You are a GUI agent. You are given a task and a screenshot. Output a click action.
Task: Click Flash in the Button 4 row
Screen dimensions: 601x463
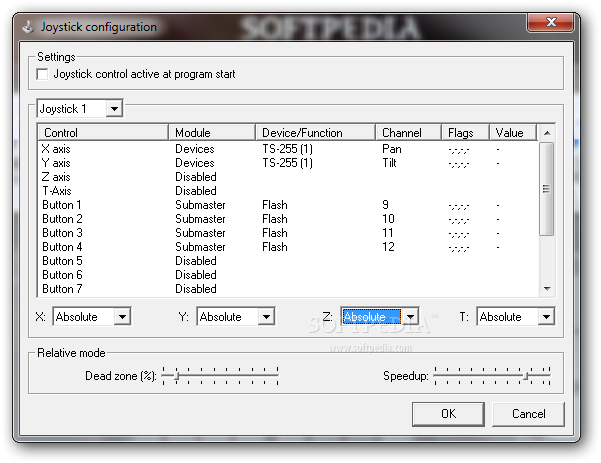(x=275, y=247)
